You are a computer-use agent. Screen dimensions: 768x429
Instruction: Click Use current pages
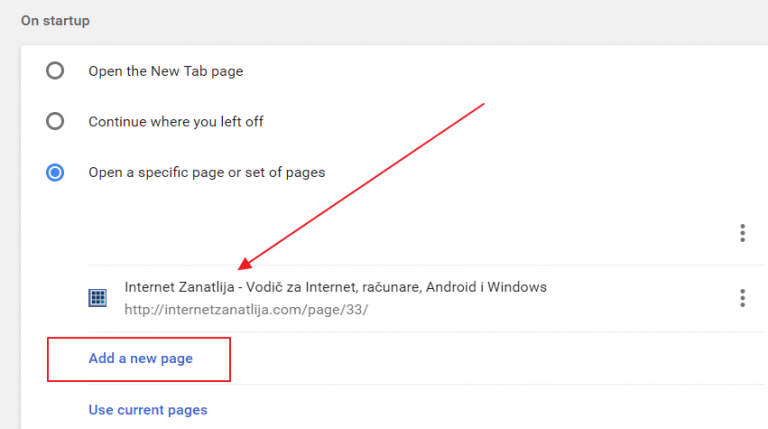click(148, 410)
